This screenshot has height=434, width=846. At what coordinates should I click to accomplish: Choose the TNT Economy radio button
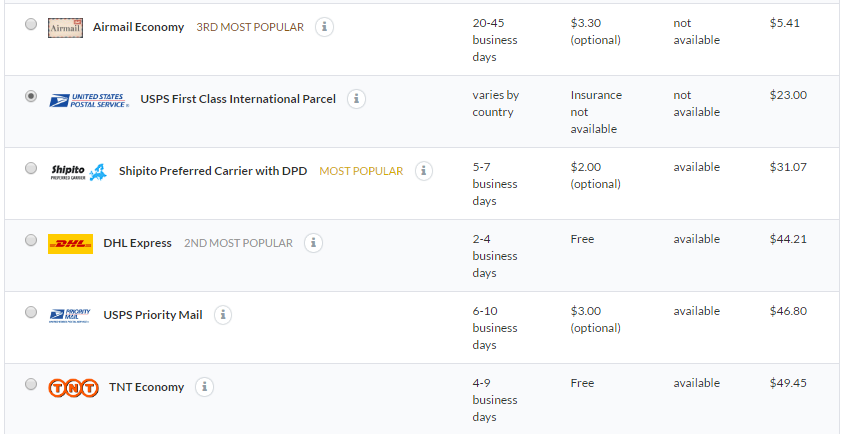(31, 384)
